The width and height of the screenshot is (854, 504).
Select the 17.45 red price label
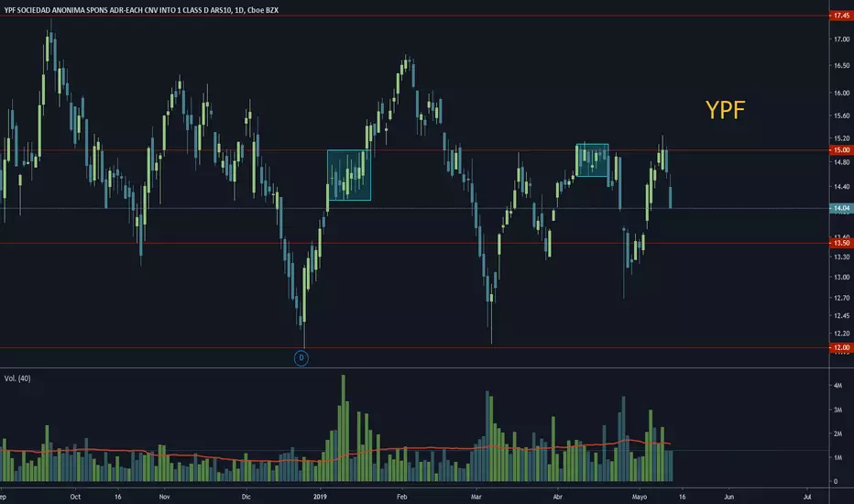tap(841, 16)
